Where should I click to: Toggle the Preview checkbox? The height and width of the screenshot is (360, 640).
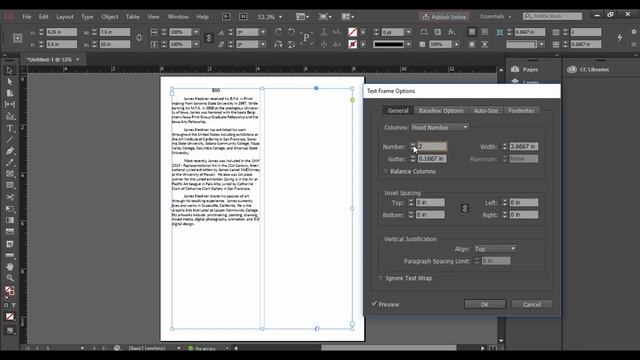click(374, 304)
